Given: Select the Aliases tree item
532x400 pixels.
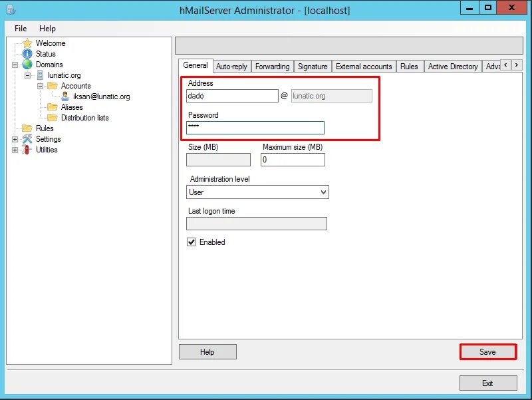Looking at the screenshot, I should 72,107.
